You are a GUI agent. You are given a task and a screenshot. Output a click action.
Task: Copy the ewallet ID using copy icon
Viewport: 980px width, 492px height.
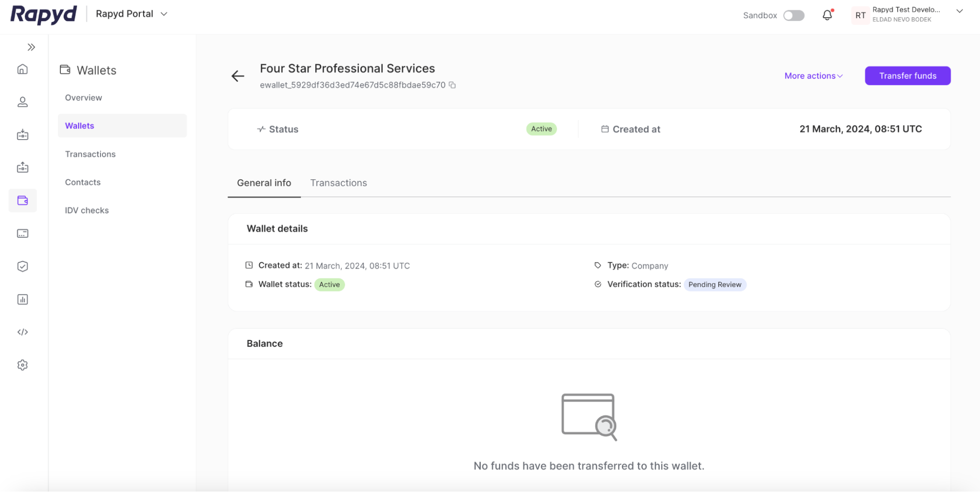[452, 85]
